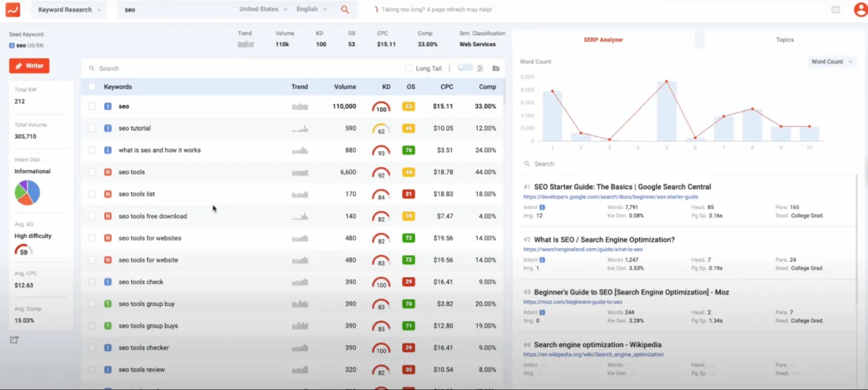This screenshot has height=390, width=868.
Task: Click the red search magnifier icon
Action: point(345,10)
